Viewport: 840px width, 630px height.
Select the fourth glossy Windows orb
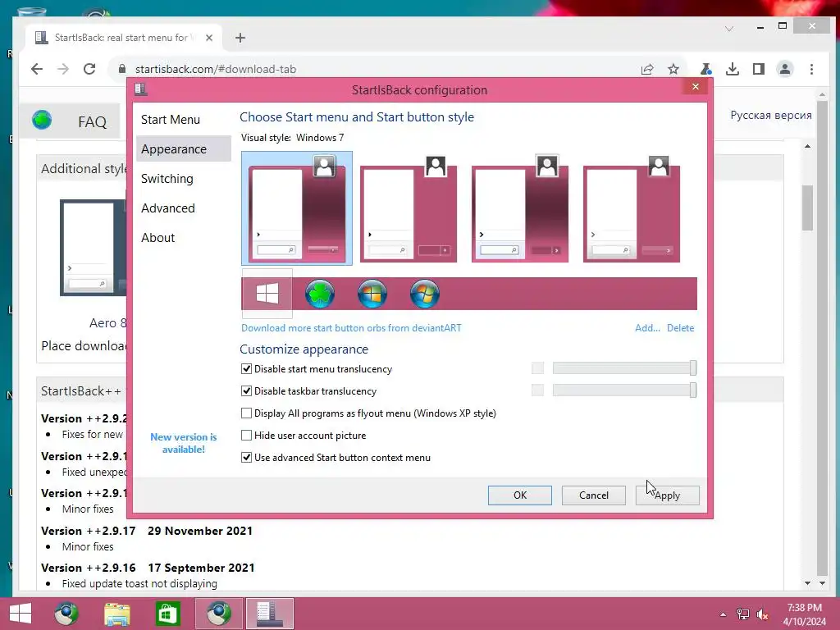click(x=425, y=294)
